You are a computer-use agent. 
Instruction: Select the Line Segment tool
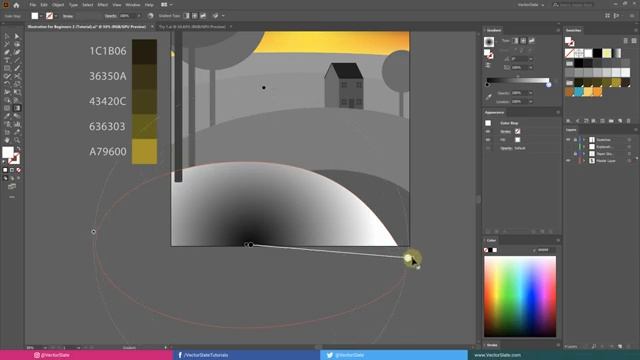(x=17, y=60)
